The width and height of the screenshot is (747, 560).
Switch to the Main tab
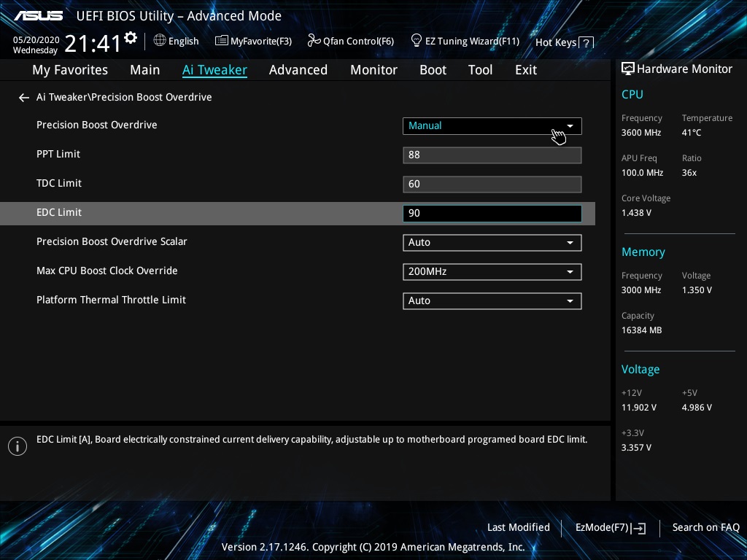click(x=145, y=70)
